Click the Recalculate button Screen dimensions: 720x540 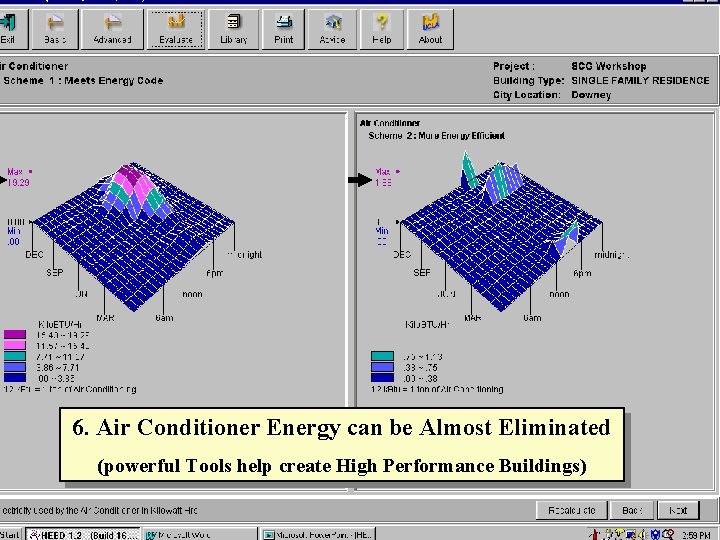(x=572, y=510)
